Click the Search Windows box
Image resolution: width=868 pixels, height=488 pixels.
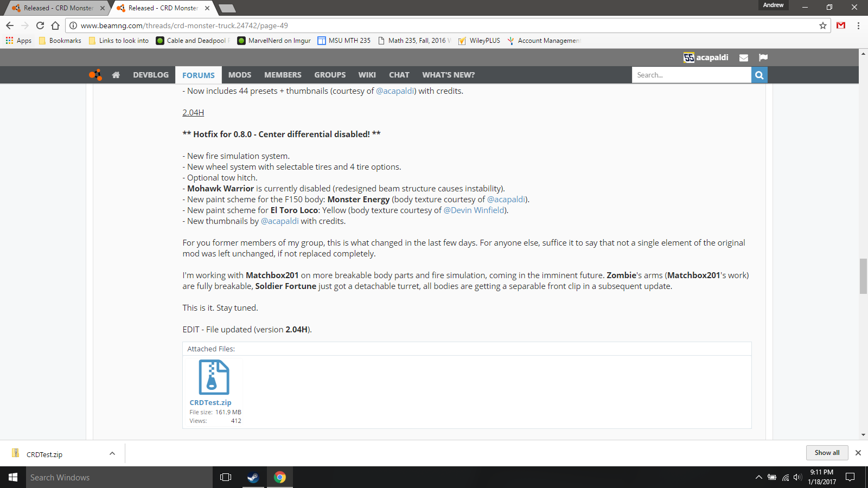point(119,477)
